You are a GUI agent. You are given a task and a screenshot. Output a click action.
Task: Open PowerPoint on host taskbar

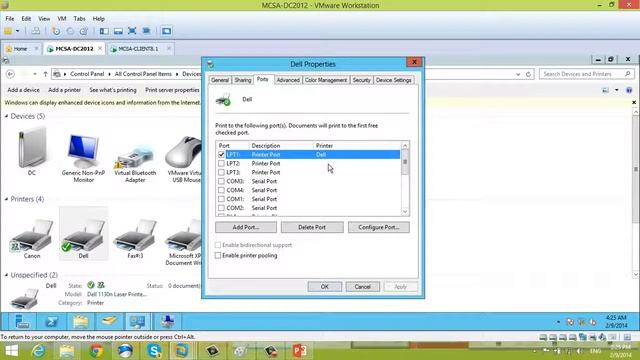click(x=300, y=351)
